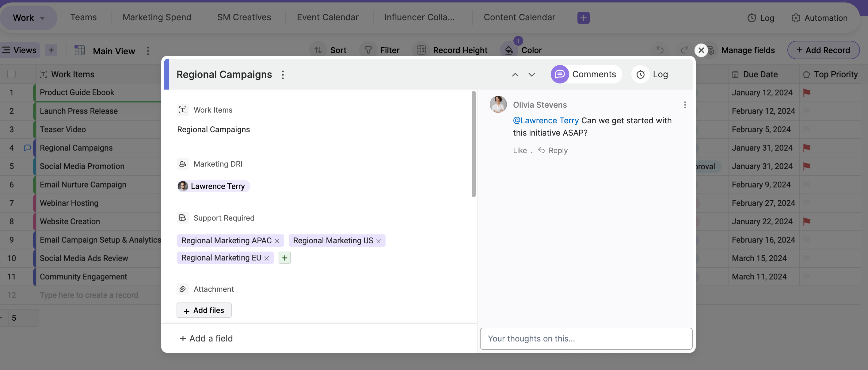This screenshot has width=868, height=370.
Task: Click the redo icon
Action: (684, 50)
